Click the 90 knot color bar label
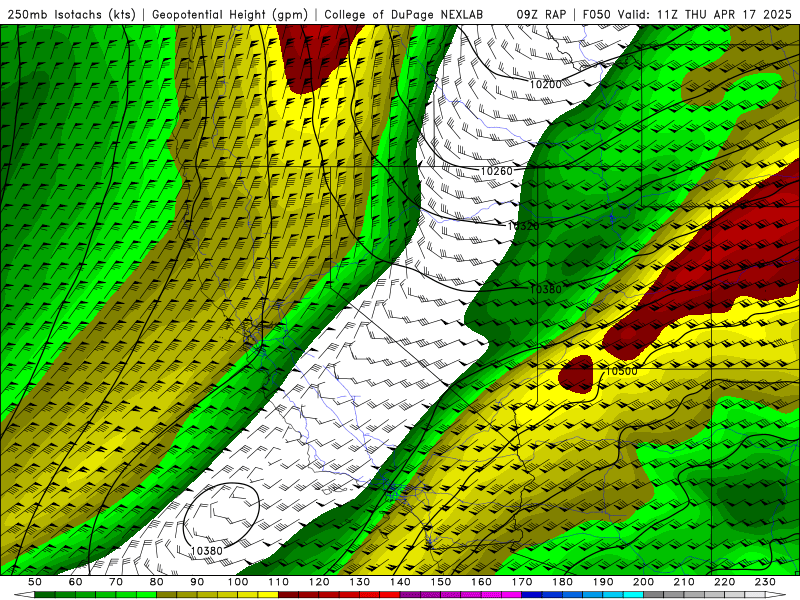800x600 pixels. click(x=197, y=582)
